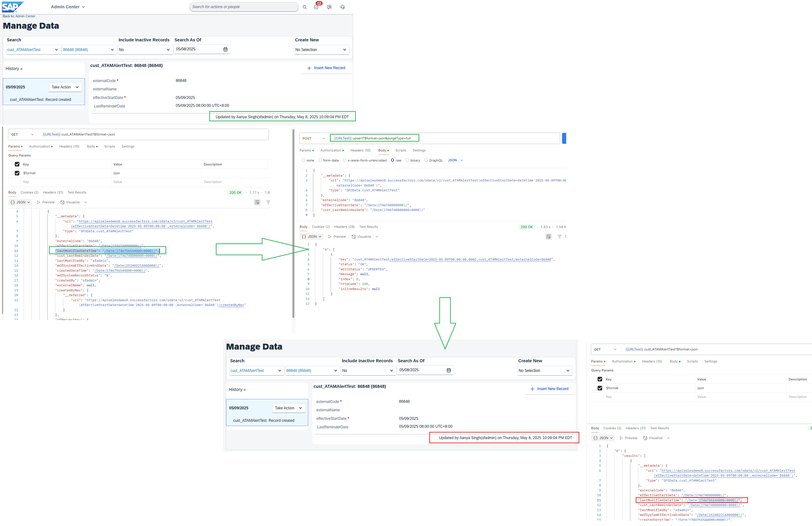This screenshot has width=812, height=526.
Task: Click filter icon in POST response
Action: (560, 237)
